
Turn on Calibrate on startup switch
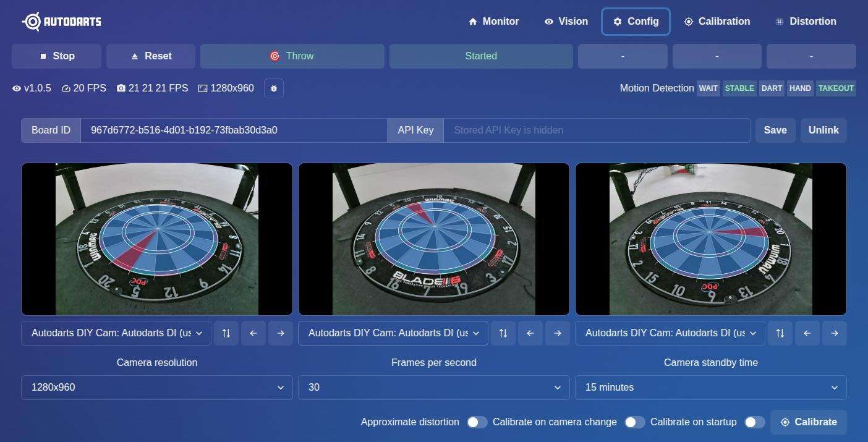(754, 422)
